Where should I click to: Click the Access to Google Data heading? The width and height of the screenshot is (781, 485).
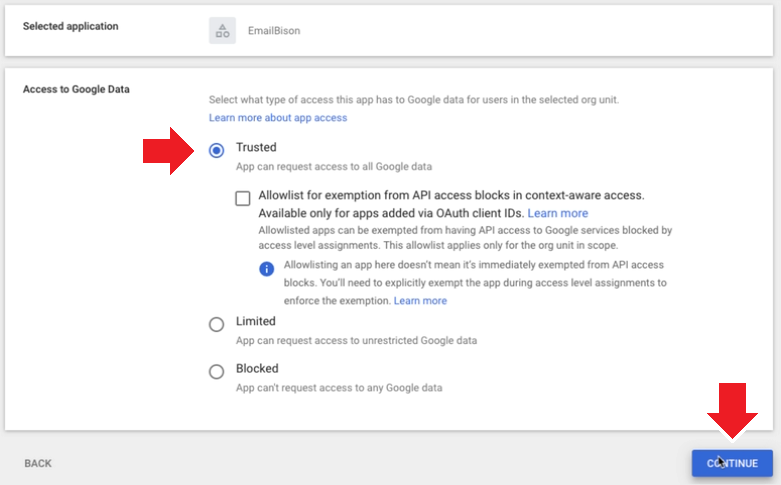coord(76,89)
